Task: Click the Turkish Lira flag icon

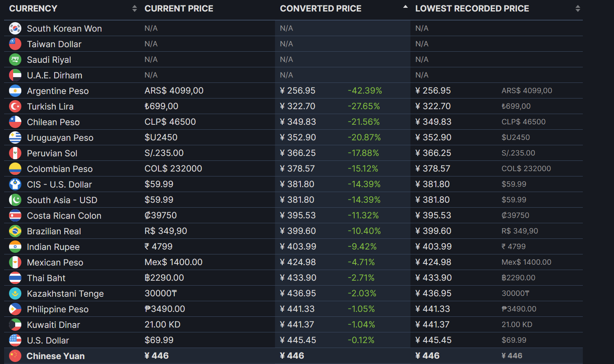Action: click(15, 106)
